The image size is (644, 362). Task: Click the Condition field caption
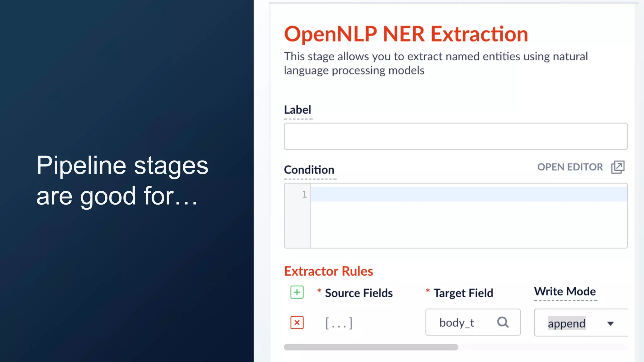pyautogui.click(x=309, y=170)
